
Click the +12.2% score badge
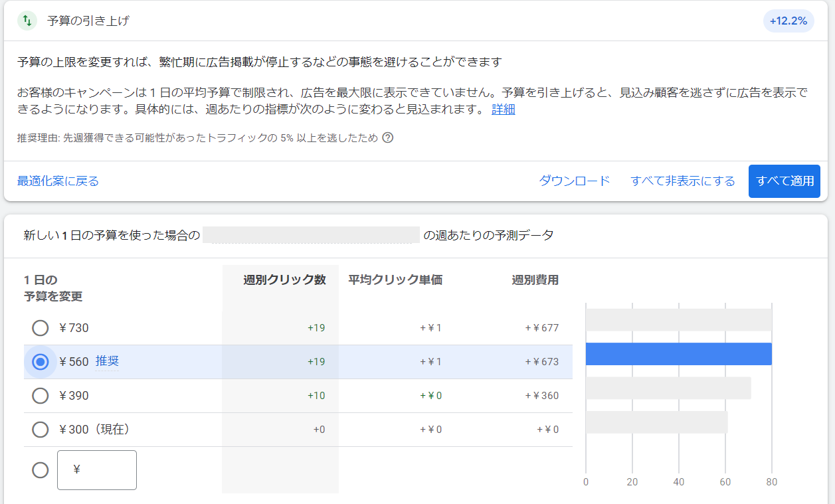789,21
